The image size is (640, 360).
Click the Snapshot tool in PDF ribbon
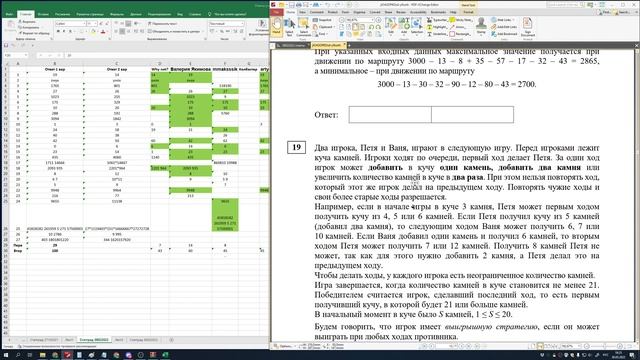(322, 20)
